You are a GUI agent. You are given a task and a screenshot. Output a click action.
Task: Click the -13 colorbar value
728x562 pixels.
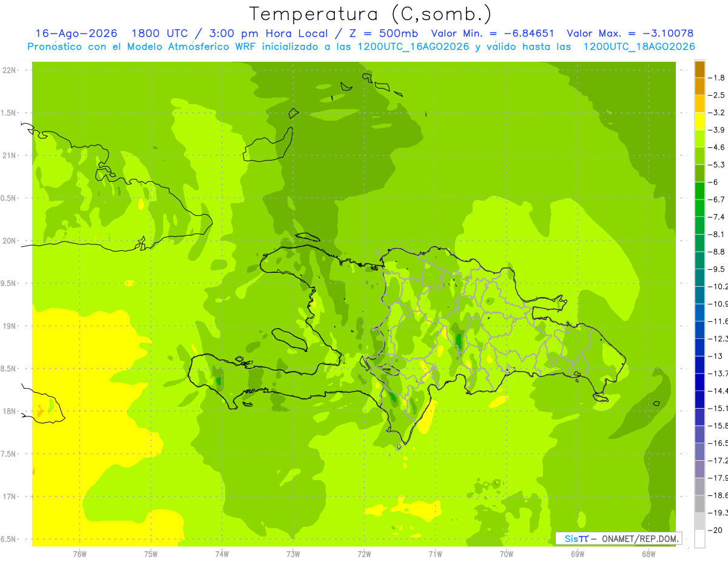(715, 356)
